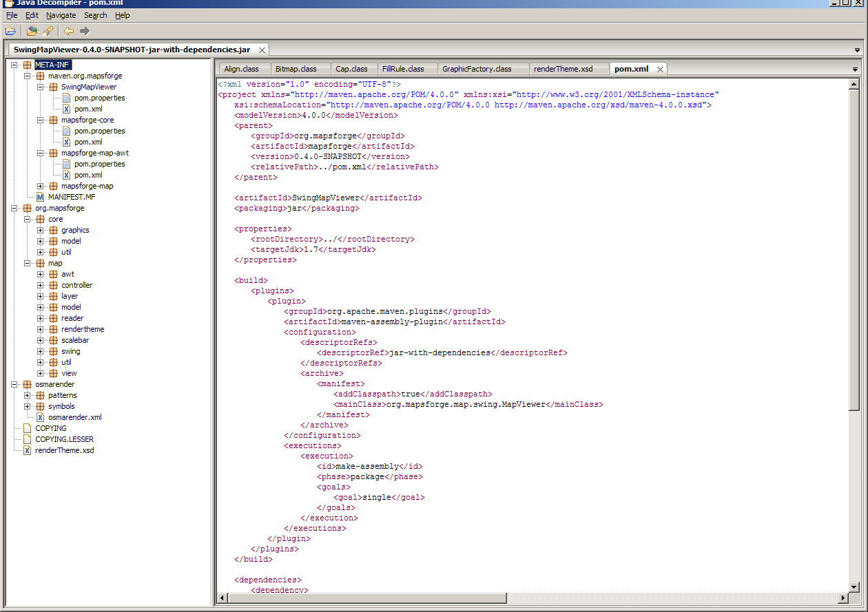Click the Search toolbar icon
The image size is (868, 612).
(47, 31)
